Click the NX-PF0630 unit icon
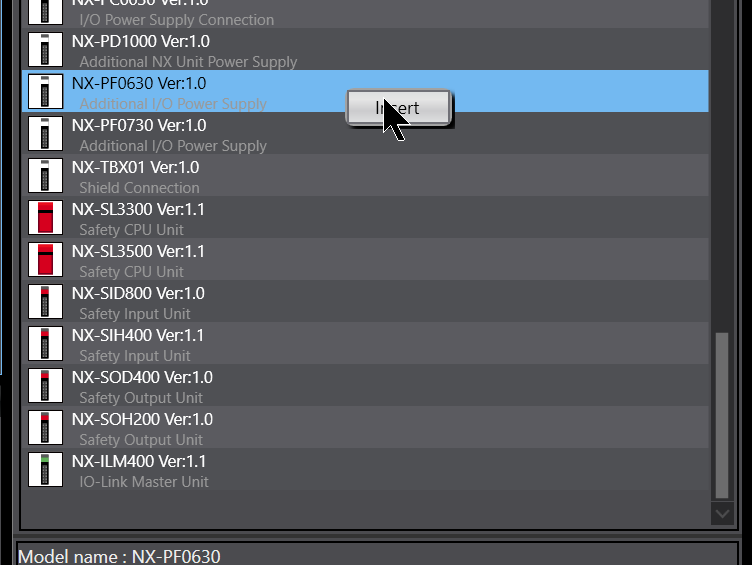The width and height of the screenshot is (752, 565). [x=45, y=91]
